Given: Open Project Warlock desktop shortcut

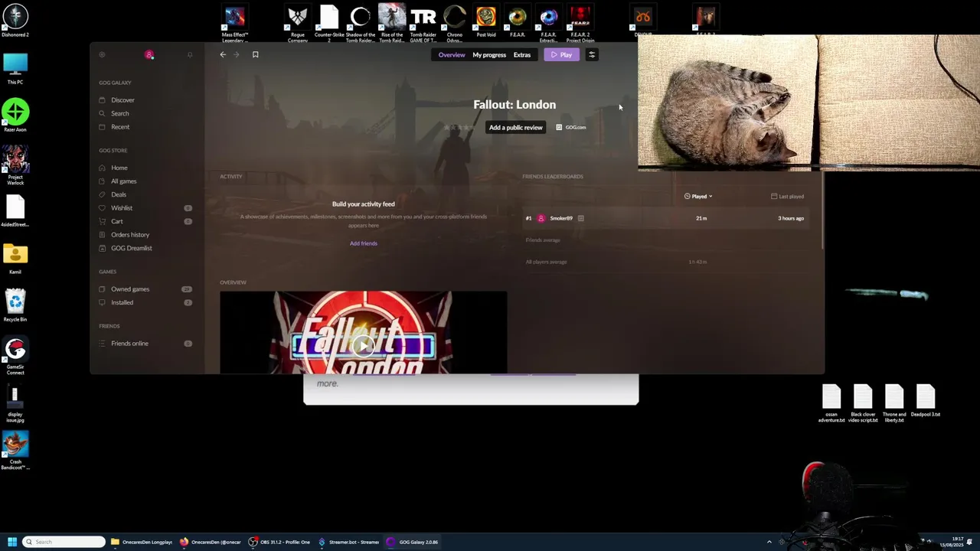Looking at the screenshot, I should click(15, 165).
